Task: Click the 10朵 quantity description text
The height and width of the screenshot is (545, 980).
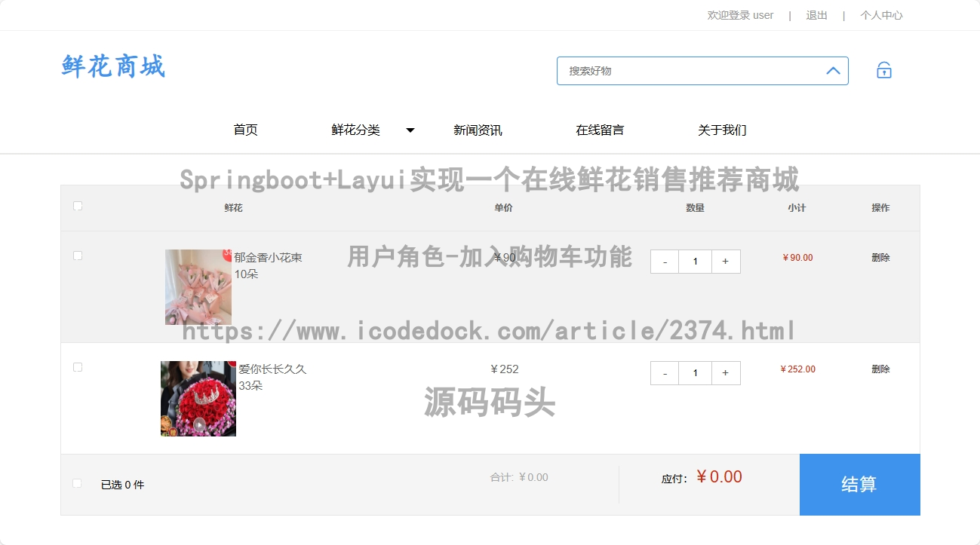Action: (246, 274)
